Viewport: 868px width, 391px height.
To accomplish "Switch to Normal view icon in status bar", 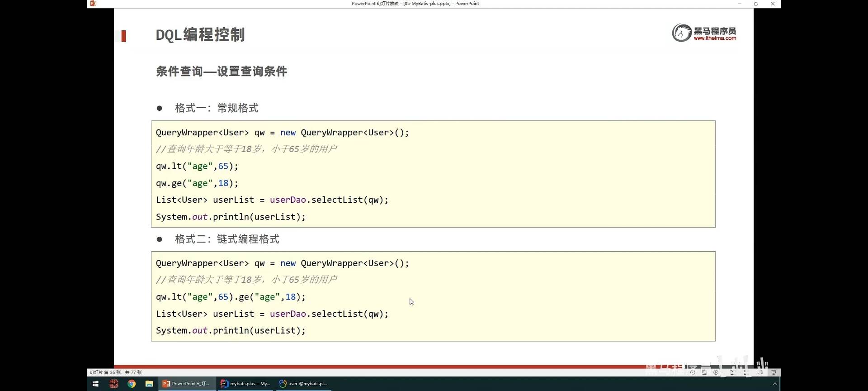I will tap(732, 372).
